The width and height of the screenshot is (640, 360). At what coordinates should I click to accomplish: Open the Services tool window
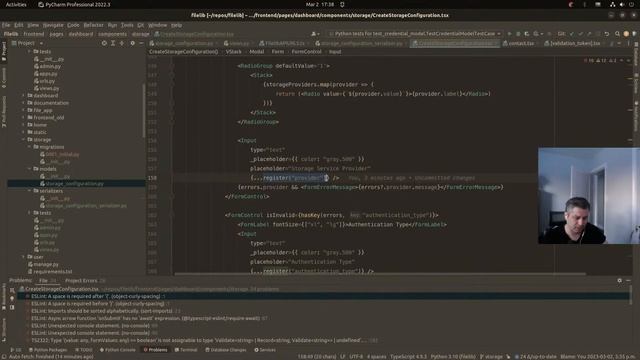coord(265,350)
